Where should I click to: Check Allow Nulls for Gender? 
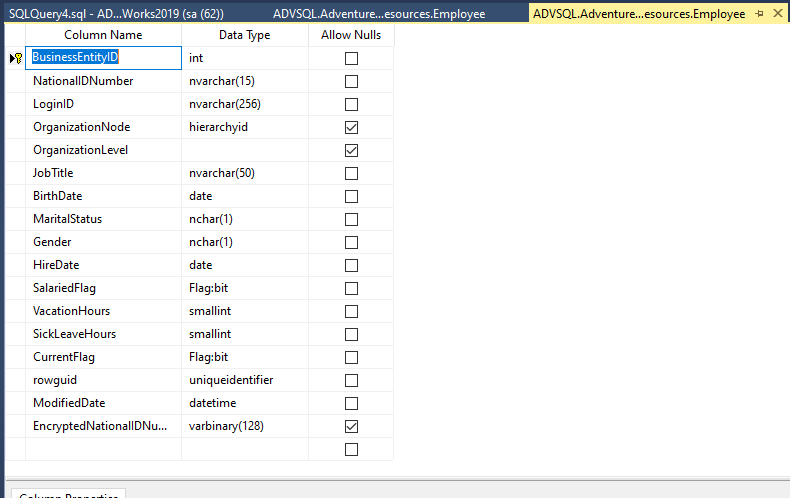[x=351, y=242]
